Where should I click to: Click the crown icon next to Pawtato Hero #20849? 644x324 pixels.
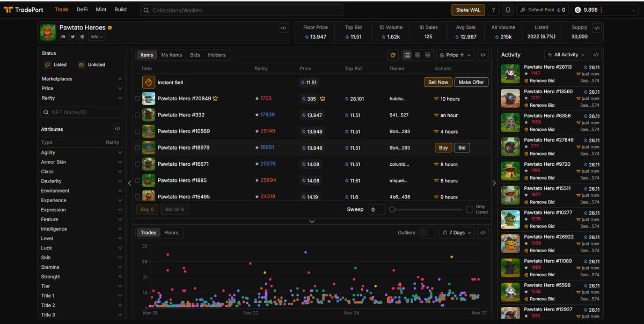[x=215, y=99]
